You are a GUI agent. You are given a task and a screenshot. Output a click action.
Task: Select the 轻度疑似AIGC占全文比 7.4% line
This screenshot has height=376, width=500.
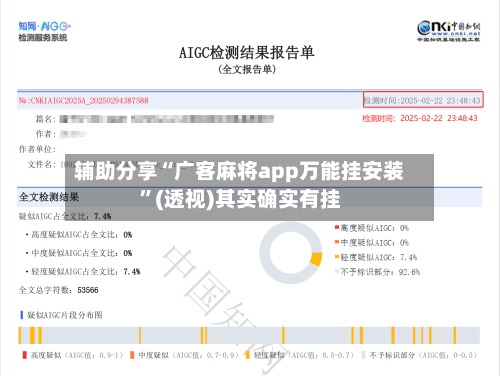click(83, 271)
